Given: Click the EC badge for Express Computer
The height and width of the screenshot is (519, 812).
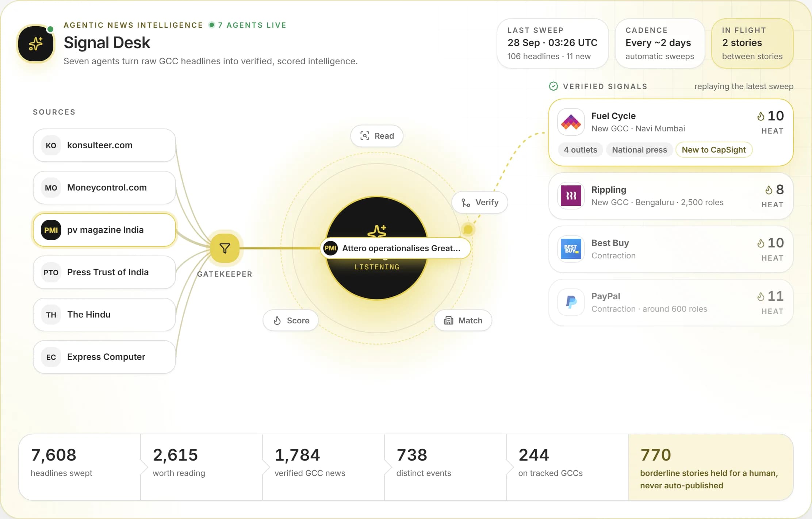Looking at the screenshot, I should click(x=51, y=357).
